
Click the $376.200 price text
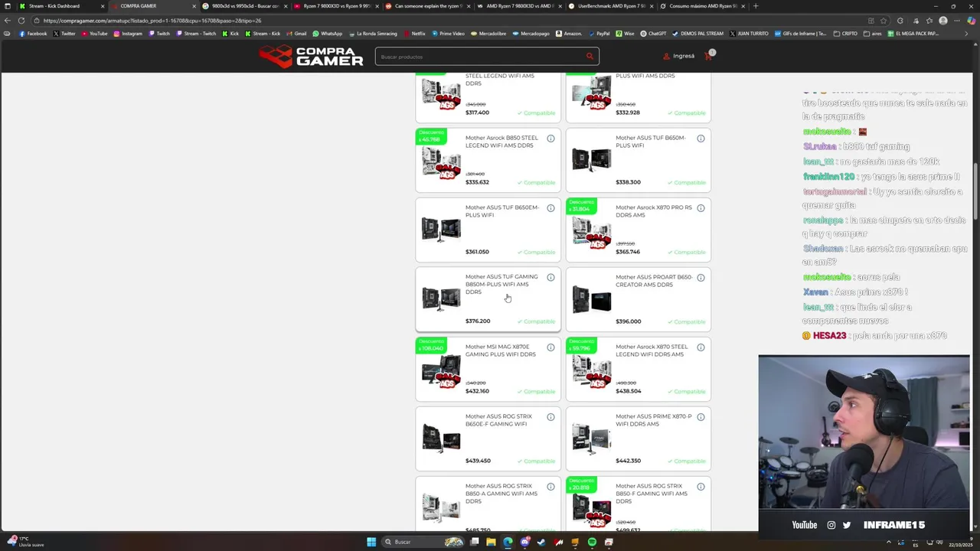point(478,321)
